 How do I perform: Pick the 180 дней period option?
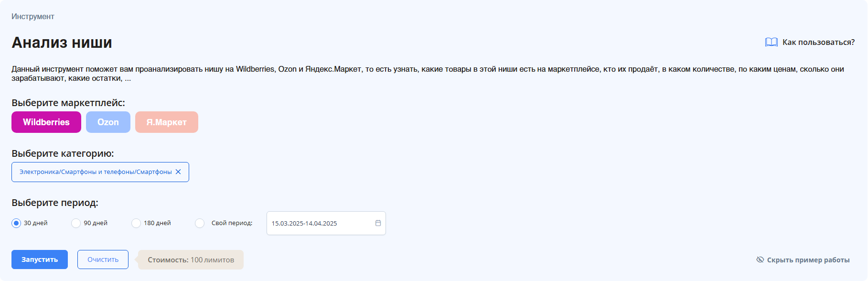tap(136, 223)
